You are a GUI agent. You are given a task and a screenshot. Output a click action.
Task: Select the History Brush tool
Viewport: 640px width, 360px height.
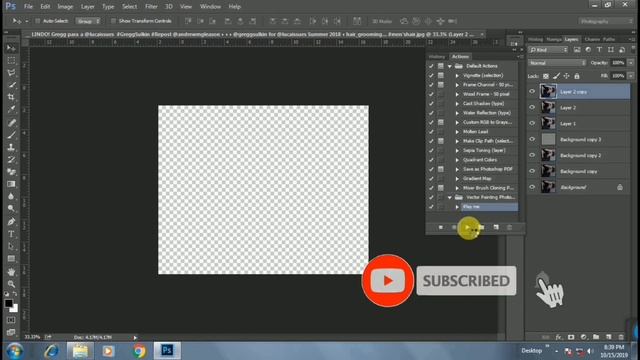[x=11, y=160]
